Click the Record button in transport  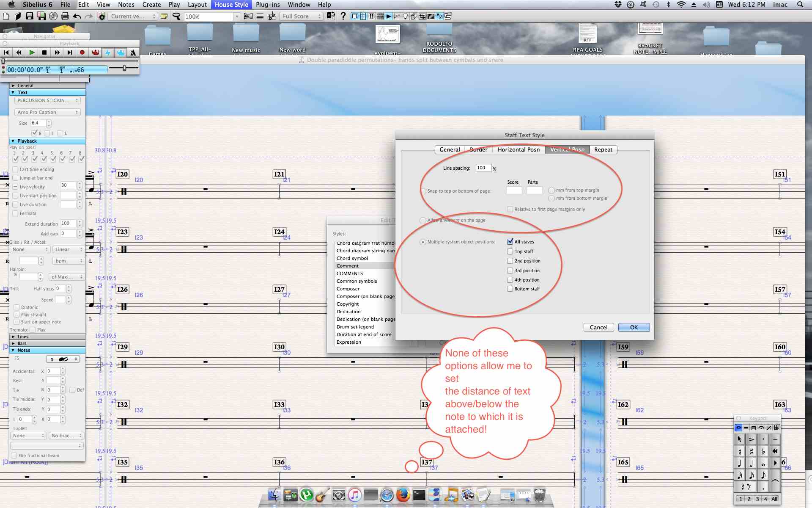point(82,52)
